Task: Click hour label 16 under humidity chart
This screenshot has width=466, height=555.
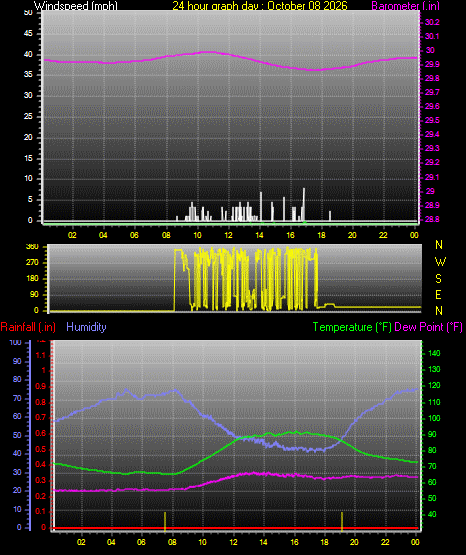Action: 294,542
